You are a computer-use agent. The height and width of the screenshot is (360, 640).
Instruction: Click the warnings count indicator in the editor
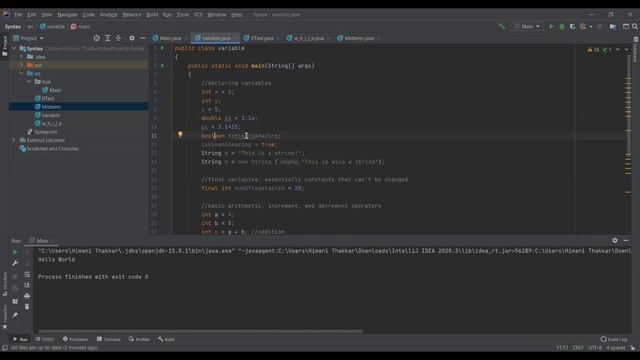pos(593,49)
